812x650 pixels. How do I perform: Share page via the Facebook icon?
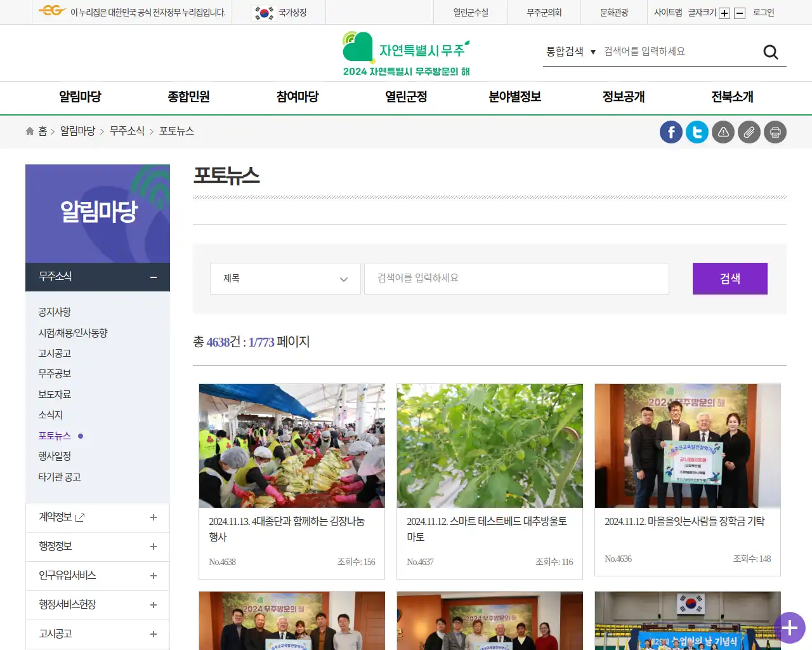(671, 132)
